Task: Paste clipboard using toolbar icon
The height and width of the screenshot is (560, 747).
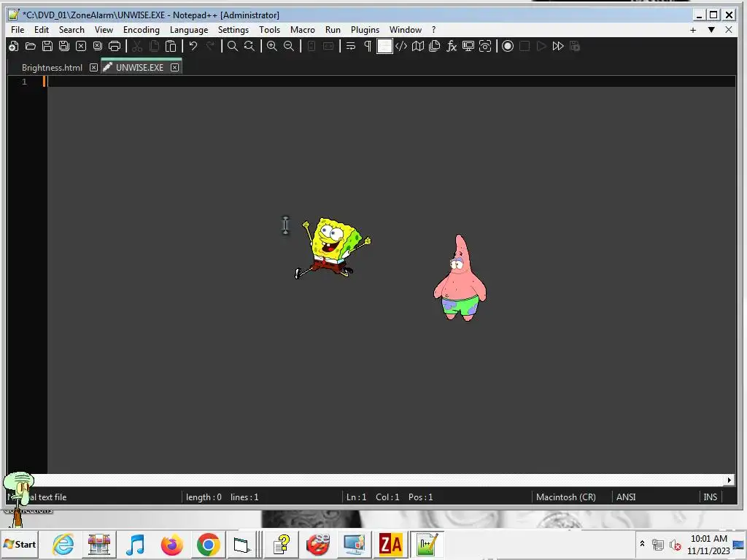Action: [171, 46]
